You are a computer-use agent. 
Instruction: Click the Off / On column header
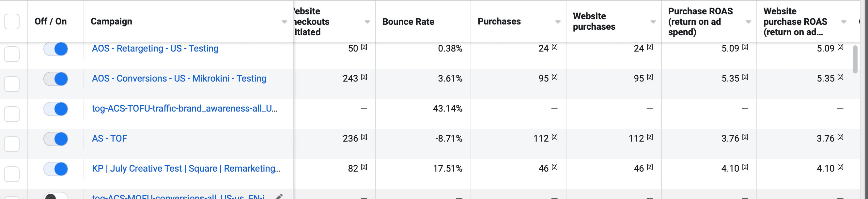pyautogui.click(x=51, y=22)
